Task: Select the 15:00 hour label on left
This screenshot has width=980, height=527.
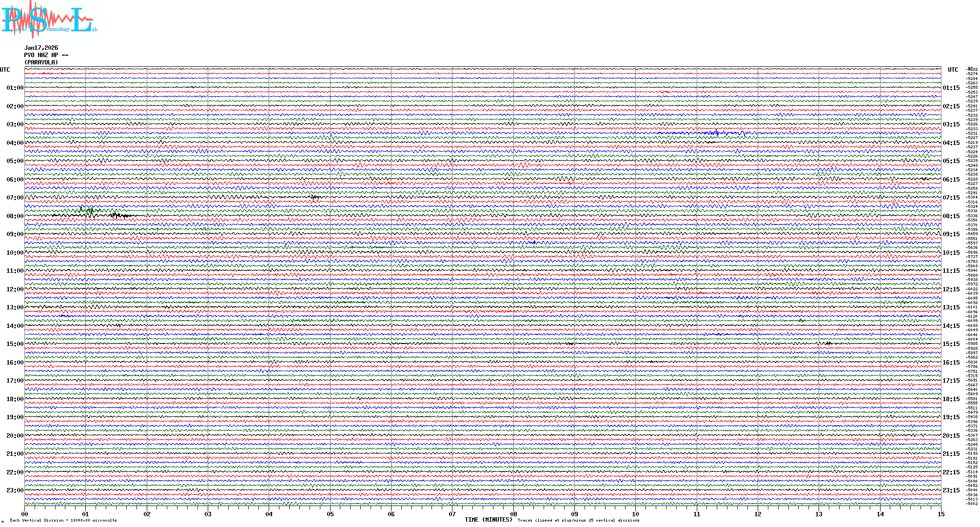Action: pos(15,344)
